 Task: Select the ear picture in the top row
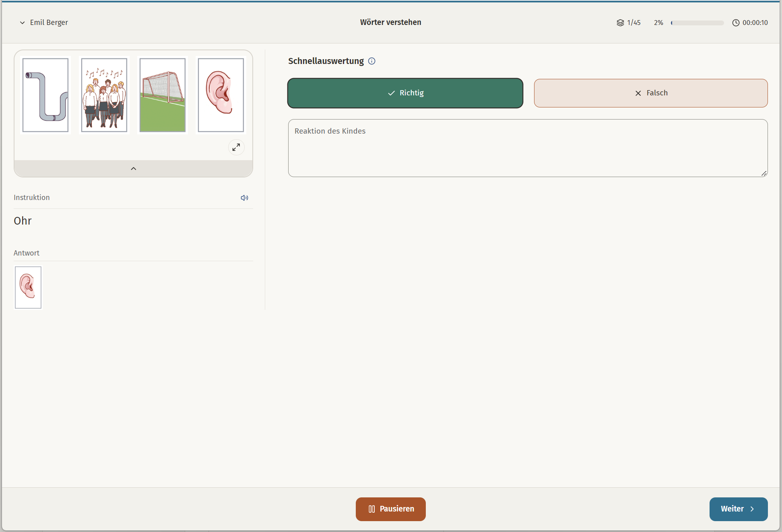pos(221,95)
